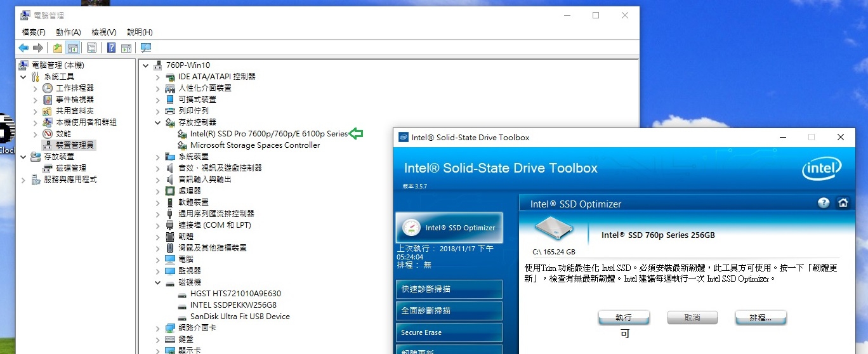Click the Back arrow in Computer Management toolbar
This screenshot has width=868, height=354.
point(23,48)
